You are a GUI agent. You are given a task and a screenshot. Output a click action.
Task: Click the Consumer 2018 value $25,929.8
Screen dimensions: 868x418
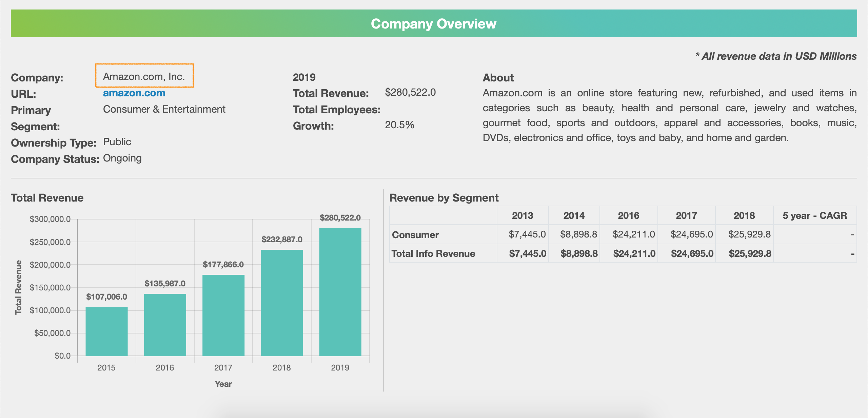[x=749, y=234]
